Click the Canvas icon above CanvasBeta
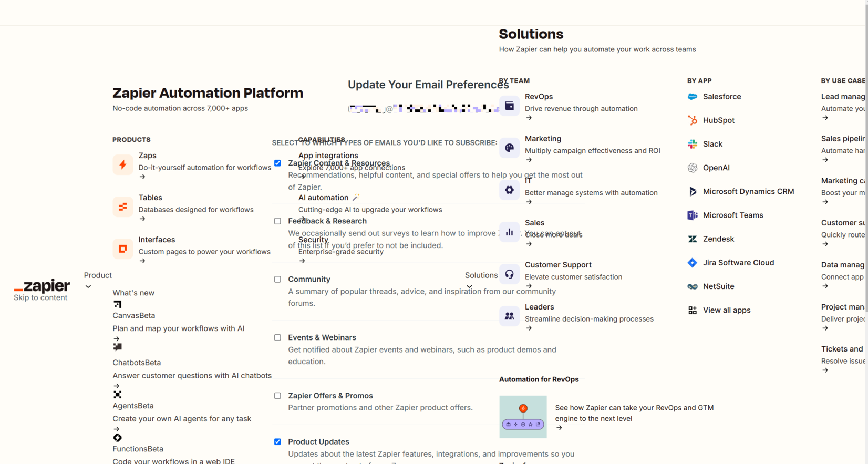This screenshot has height=464, width=868. [117, 304]
